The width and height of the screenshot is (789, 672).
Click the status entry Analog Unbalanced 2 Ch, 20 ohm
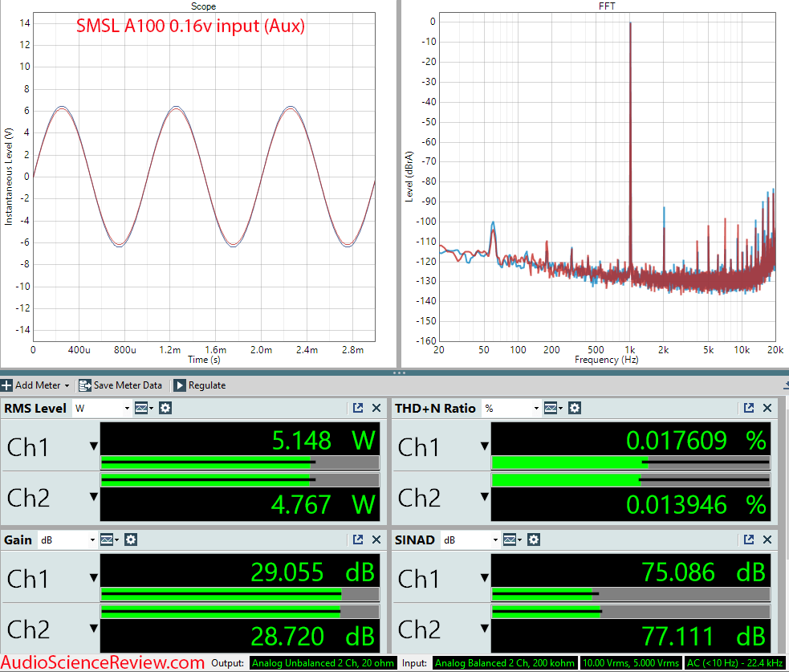(323, 663)
